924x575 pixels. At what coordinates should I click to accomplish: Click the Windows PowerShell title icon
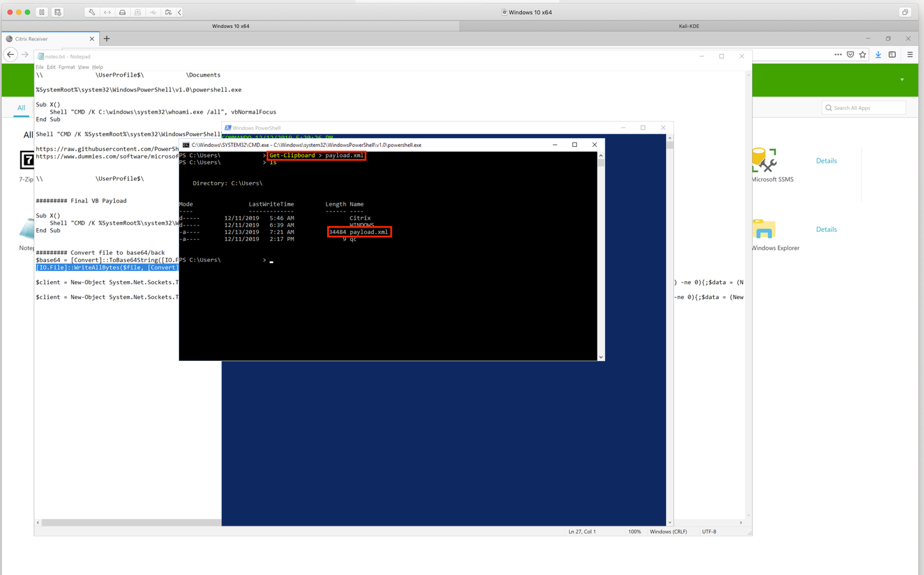coord(227,128)
